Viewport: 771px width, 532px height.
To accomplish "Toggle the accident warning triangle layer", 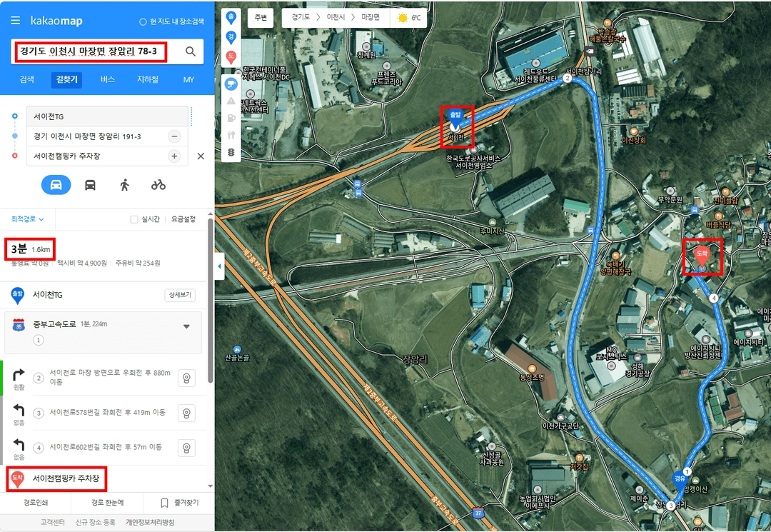I will [x=231, y=101].
